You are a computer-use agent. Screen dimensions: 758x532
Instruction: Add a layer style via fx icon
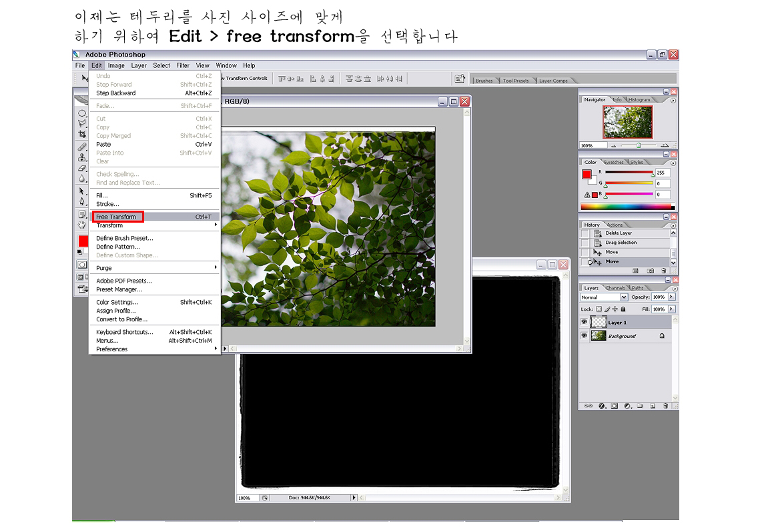(602, 405)
